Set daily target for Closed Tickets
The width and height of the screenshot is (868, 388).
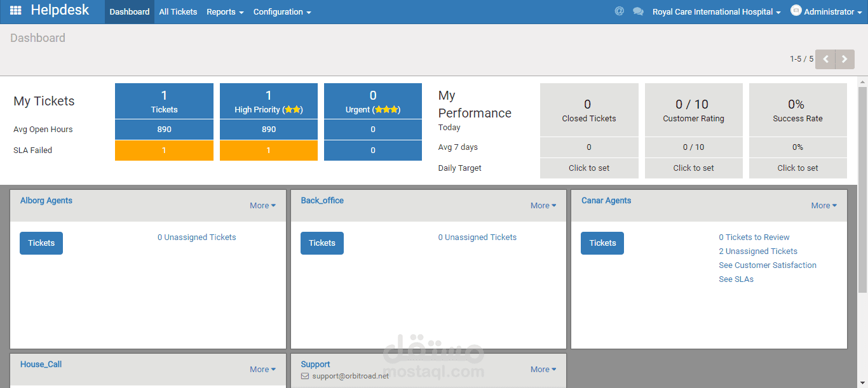(x=589, y=168)
